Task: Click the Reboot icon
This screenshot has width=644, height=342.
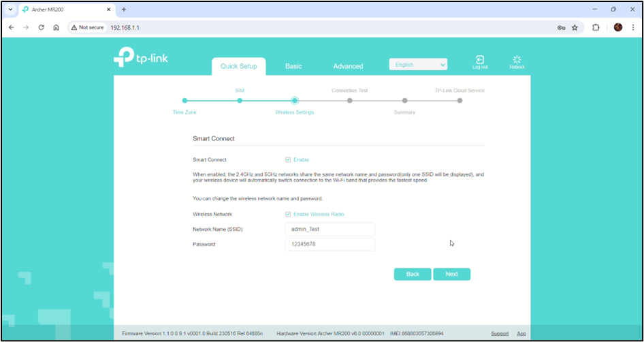Action: 517,61
